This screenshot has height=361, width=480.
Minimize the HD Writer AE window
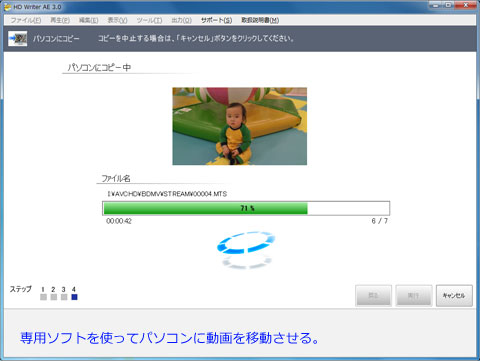click(x=436, y=5)
